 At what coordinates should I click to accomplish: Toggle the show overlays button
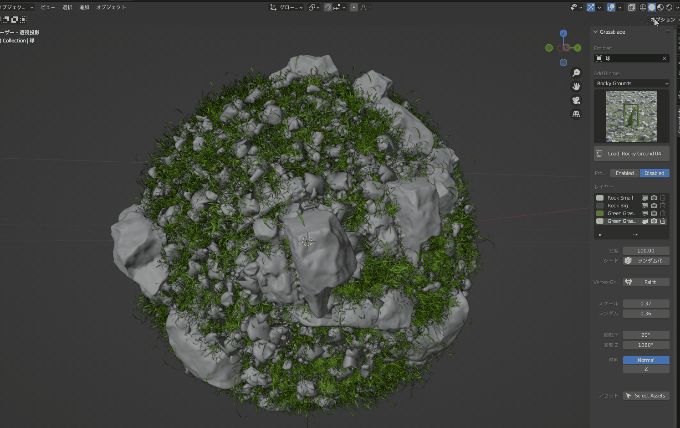pyautogui.click(x=611, y=7)
